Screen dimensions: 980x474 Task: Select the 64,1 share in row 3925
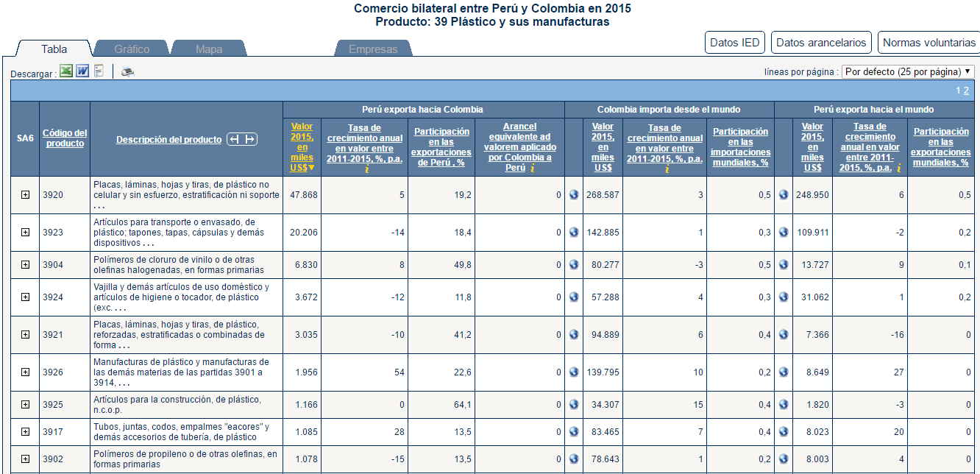[x=463, y=405]
